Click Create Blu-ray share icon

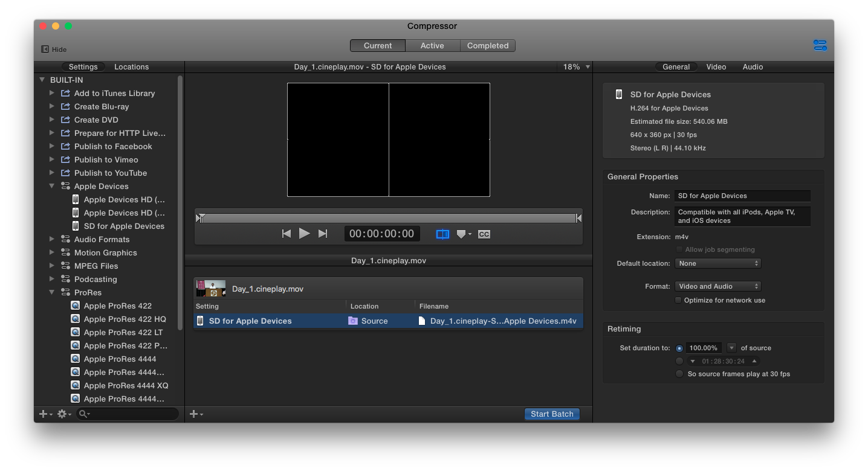[65, 106]
